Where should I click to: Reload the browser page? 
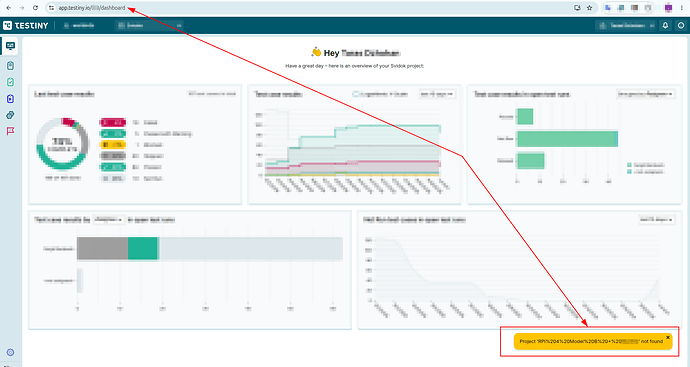(x=35, y=7)
